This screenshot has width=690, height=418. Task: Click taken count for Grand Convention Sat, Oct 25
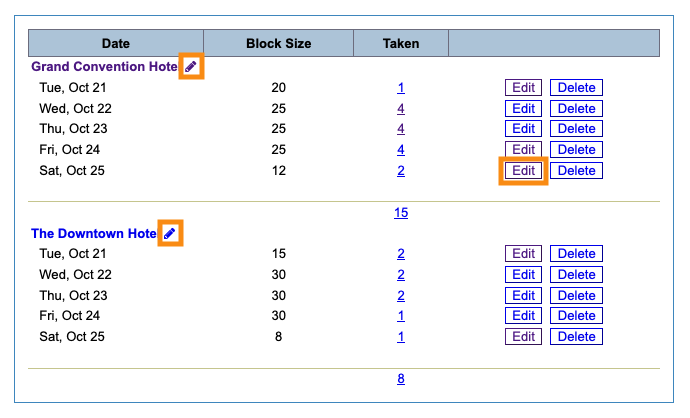point(401,171)
